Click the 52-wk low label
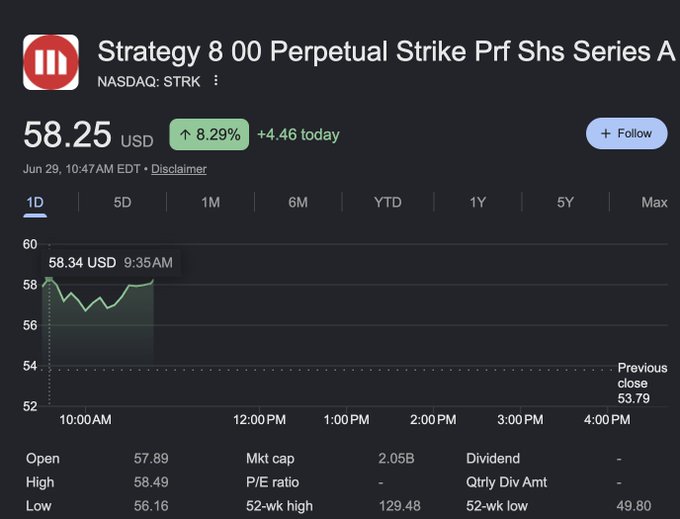The width and height of the screenshot is (680, 519). click(x=497, y=506)
